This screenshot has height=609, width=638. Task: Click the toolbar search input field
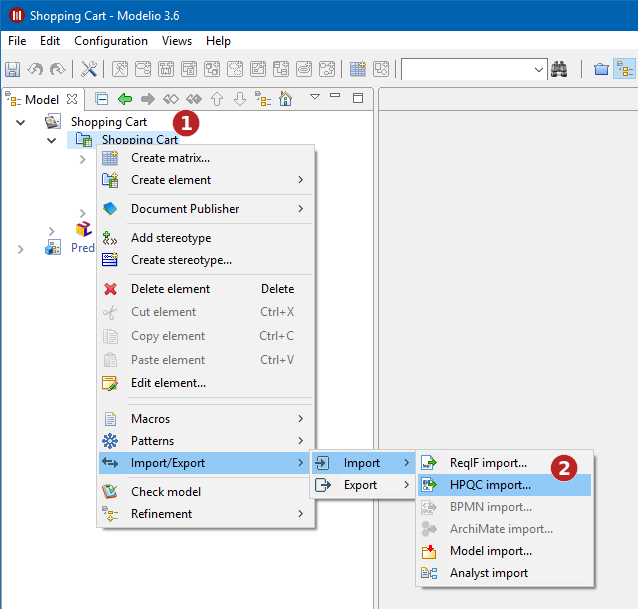click(x=465, y=69)
